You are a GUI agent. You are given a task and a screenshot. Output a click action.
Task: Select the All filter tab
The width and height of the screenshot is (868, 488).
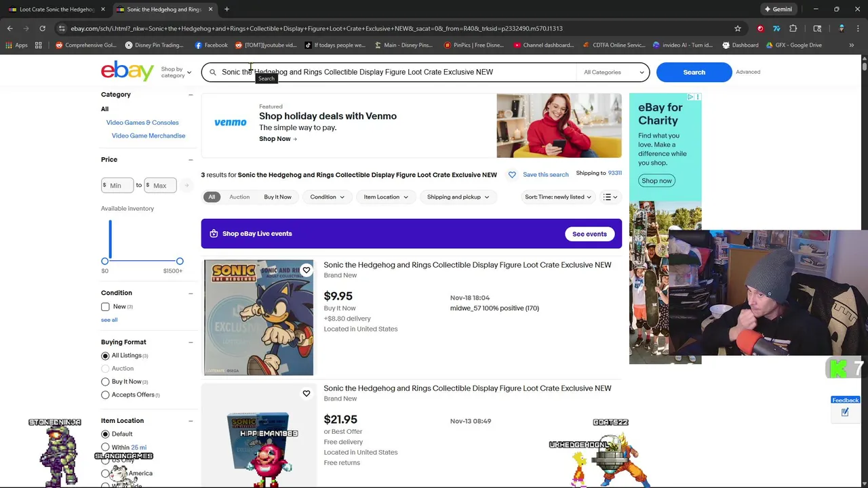pyautogui.click(x=212, y=197)
